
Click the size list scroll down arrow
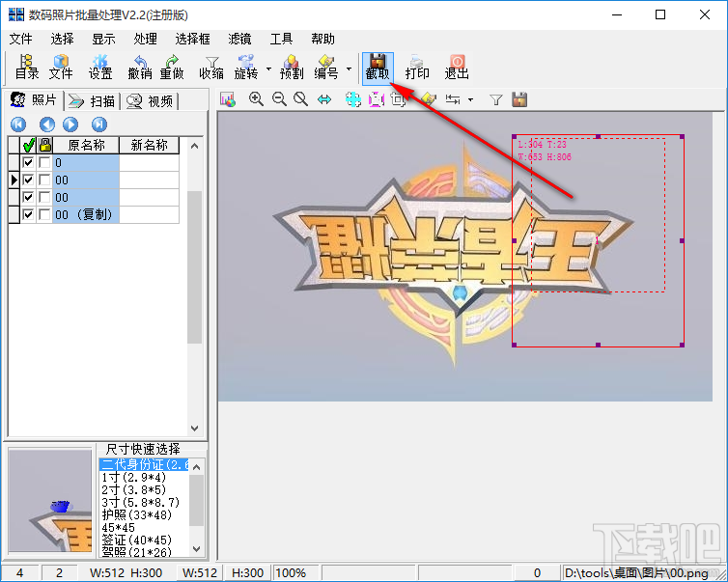tap(196, 549)
